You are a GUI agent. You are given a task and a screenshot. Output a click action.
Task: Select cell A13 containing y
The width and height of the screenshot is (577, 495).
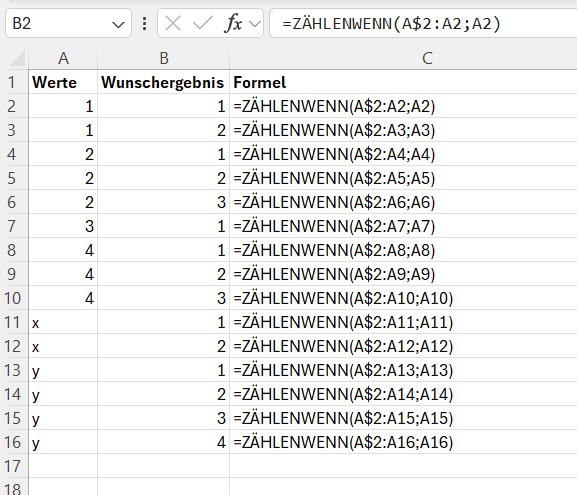63,370
